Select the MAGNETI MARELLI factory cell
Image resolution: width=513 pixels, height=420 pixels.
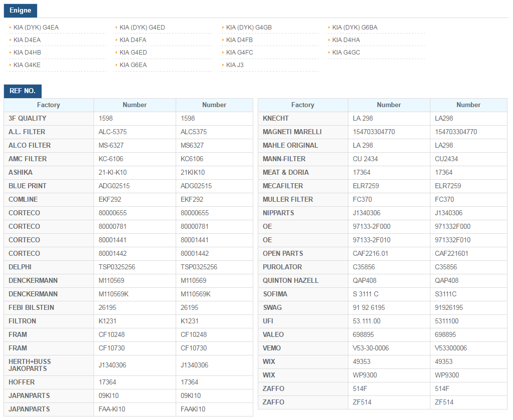coord(303,132)
